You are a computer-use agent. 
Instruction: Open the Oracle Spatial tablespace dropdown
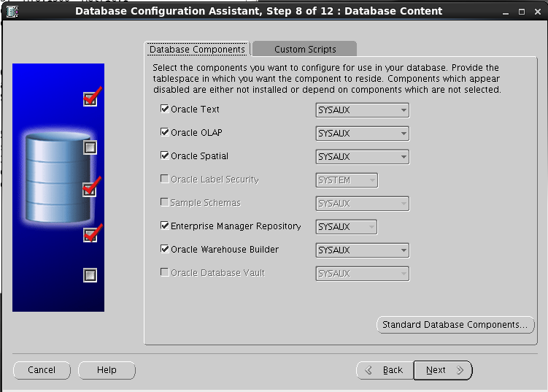(363, 157)
